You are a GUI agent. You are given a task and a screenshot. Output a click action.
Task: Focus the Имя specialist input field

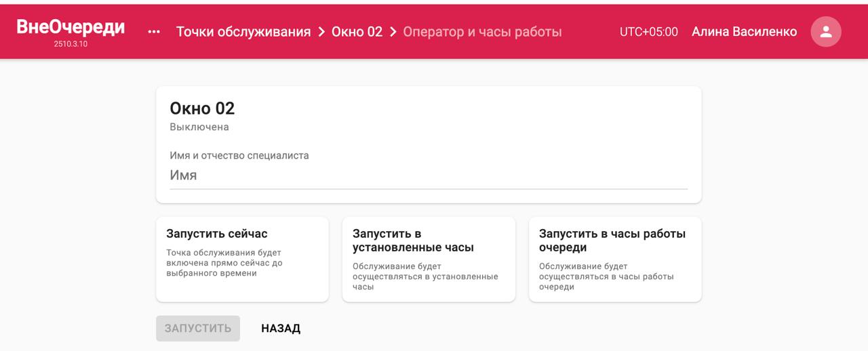(429, 175)
